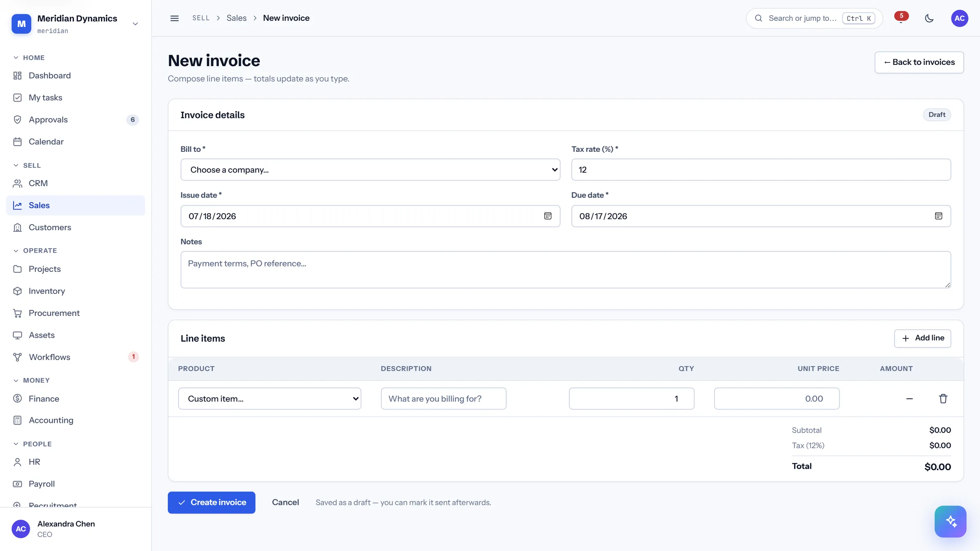Focus the line item description field
This screenshot has height=551, width=980.
[x=443, y=398]
